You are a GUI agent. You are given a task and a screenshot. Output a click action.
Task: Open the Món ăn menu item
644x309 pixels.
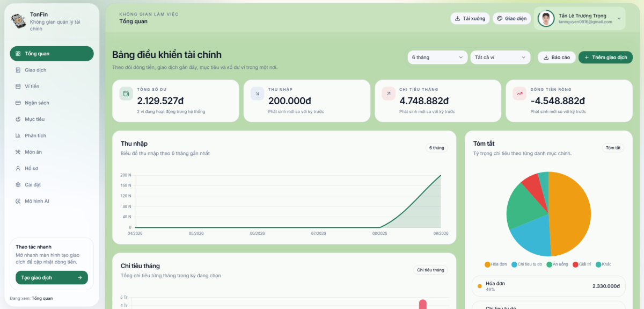click(x=52, y=152)
